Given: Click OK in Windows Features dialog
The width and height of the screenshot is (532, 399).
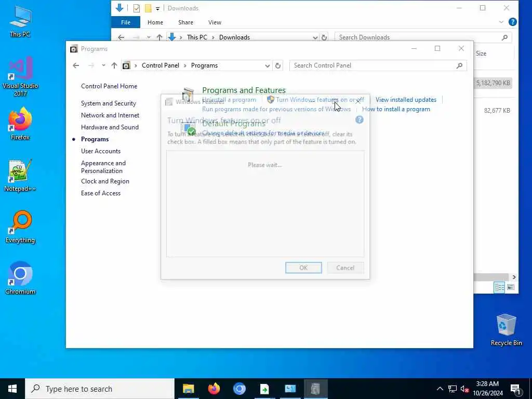Looking at the screenshot, I should [303, 268].
